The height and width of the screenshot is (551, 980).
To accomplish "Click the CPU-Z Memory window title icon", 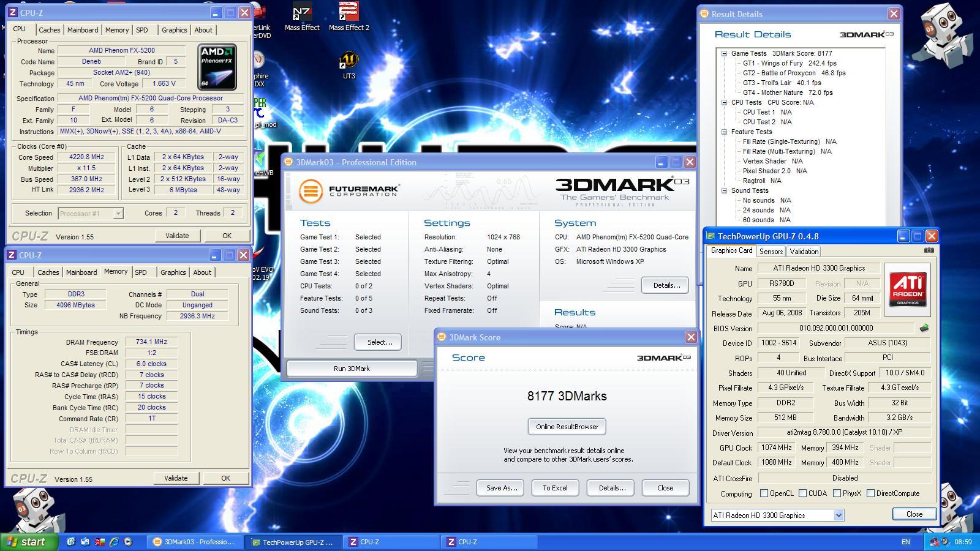I will click(x=12, y=255).
